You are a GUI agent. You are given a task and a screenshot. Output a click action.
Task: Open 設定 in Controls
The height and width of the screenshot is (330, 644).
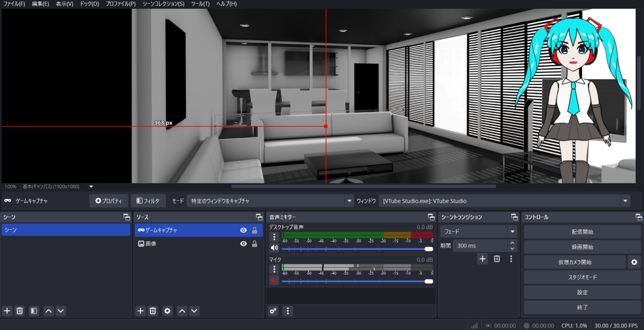pyautogui.click(x=582, y=293)
